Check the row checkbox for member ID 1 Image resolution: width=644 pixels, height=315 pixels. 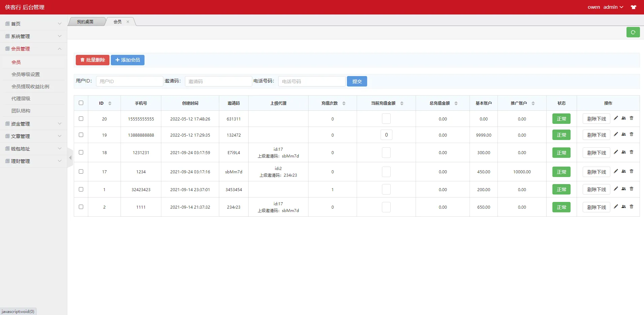(x=81, y=189)
